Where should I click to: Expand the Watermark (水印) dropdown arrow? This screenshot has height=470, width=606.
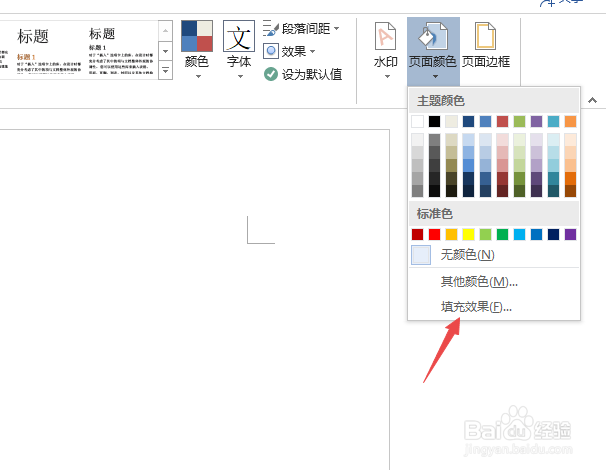(387, 77)
